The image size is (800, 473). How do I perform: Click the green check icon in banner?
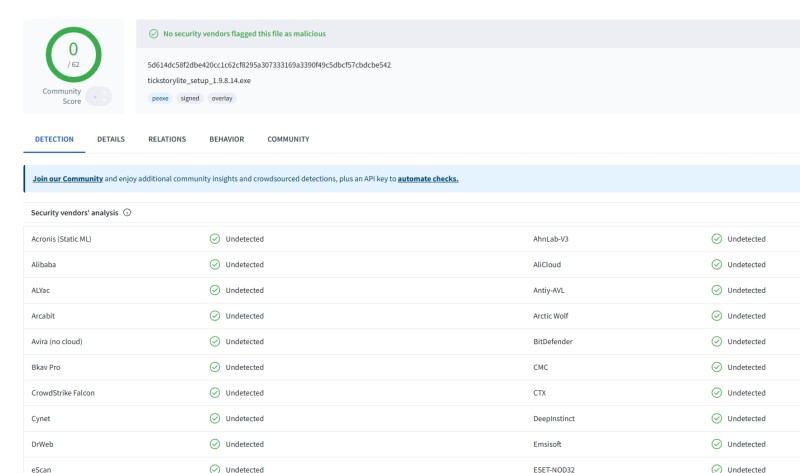click(x=154, y=34)
